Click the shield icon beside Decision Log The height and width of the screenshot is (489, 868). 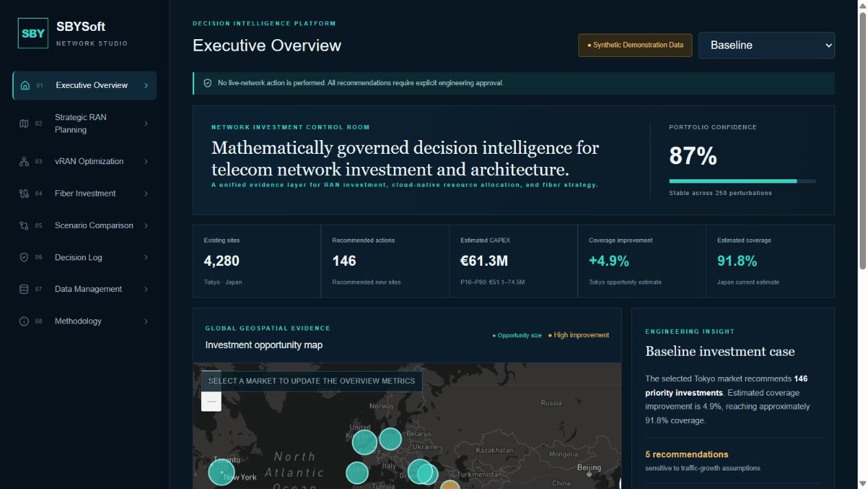(x=24, y=258)
